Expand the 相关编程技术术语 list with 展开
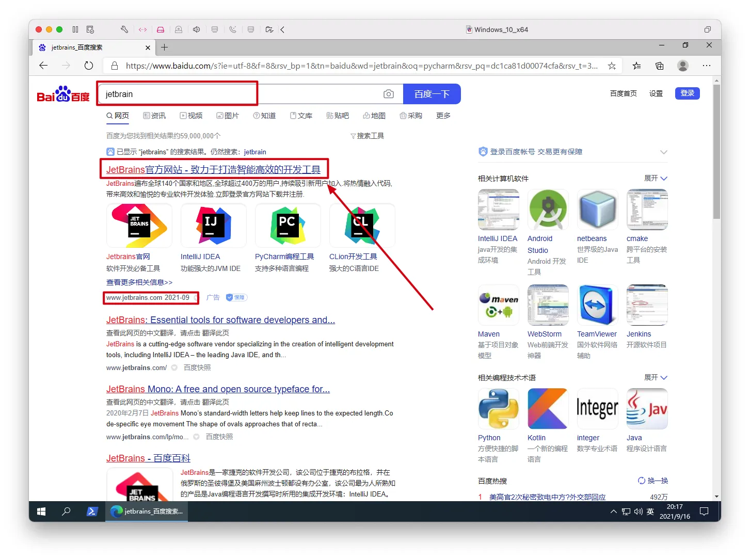 [x=656, y=377]
